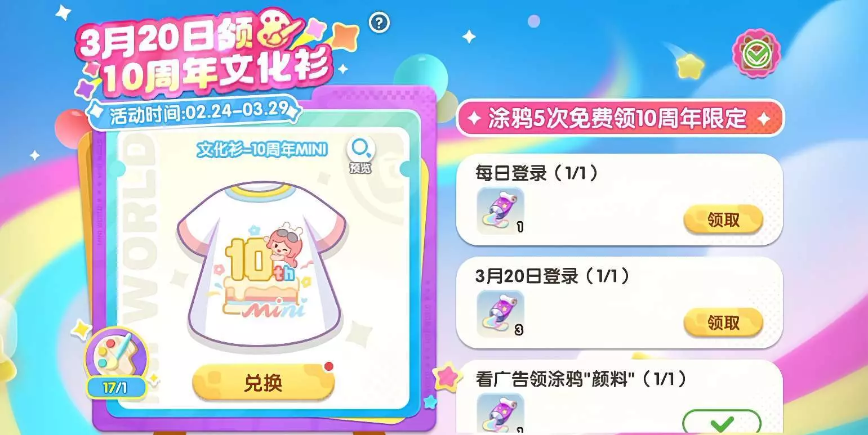Select the March 20 login reward icon

click(501, 313)
